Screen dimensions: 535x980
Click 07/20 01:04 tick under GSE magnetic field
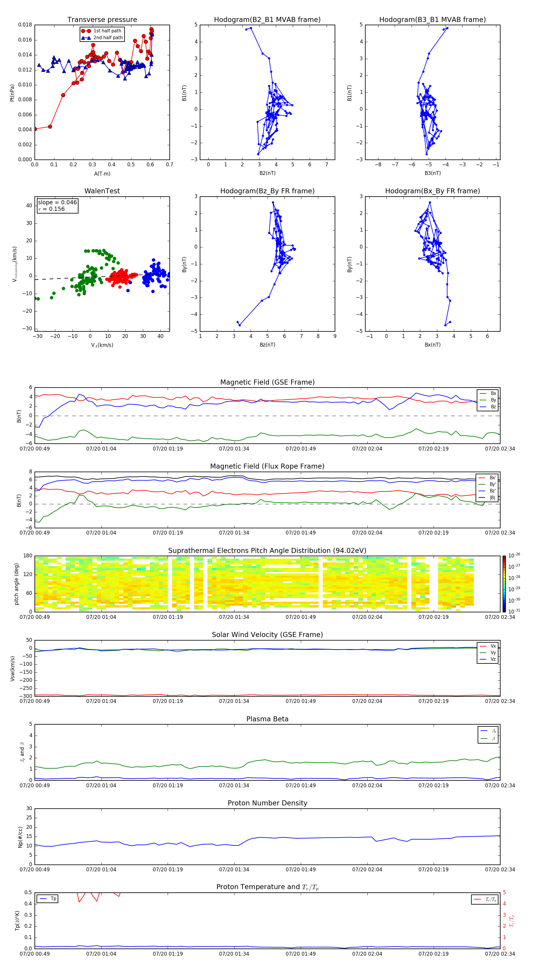pos(101,448)
